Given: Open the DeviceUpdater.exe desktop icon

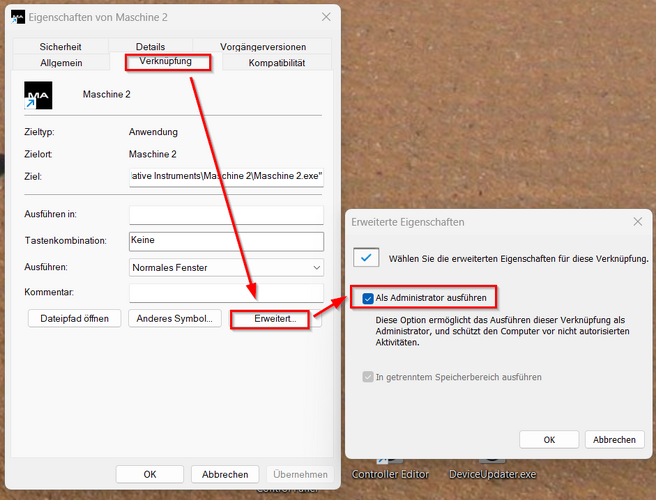Looking at the screenshot, I should 492,474.
